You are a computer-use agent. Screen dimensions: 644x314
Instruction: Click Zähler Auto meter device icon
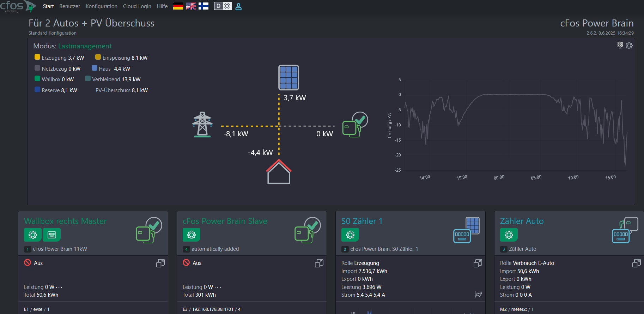[625, 230]
